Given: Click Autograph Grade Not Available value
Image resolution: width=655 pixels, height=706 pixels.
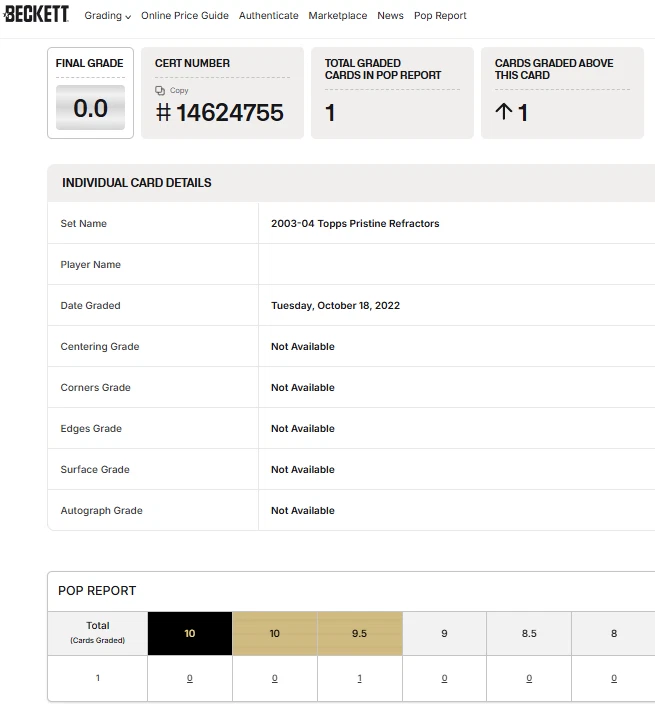Looking at the screenshot, I should (303, 511).
